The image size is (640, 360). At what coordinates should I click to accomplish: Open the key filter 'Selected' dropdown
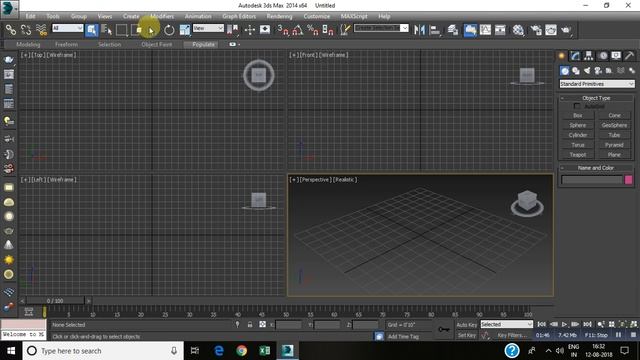(x=507, y=324)
